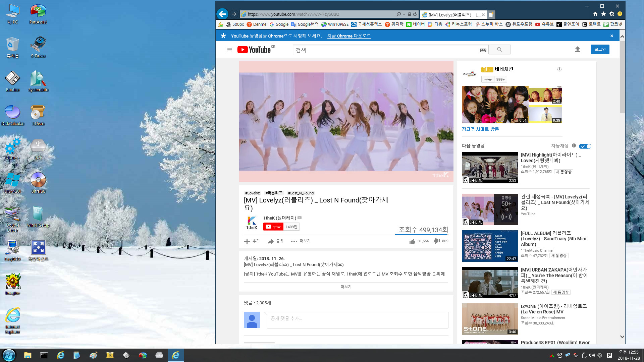Open UltraISO desktop icon

[38, 183]
